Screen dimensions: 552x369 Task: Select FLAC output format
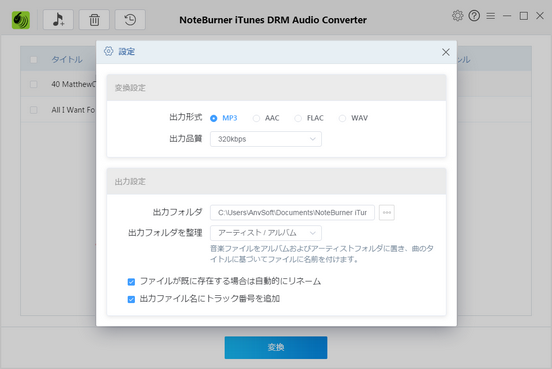coord(298,118)
